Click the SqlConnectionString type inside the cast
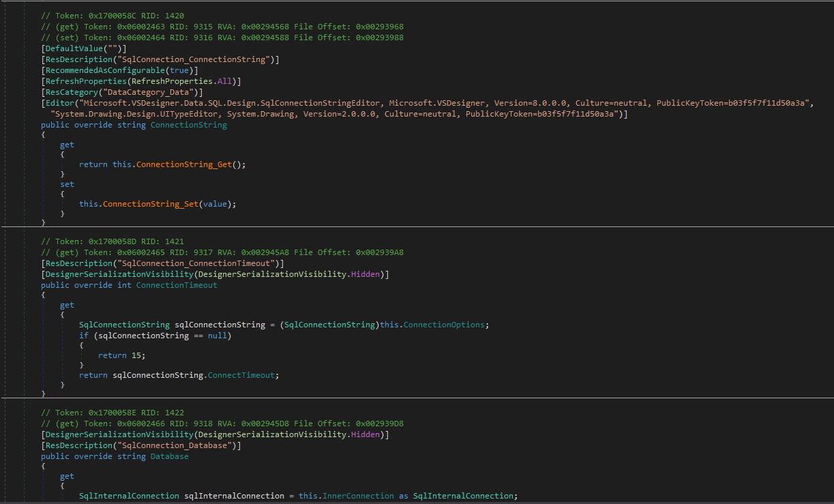834x504 pixels. point(331,325)
